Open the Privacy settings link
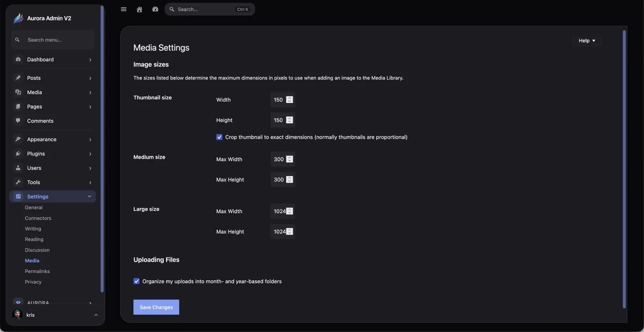 tap(33, 282)
